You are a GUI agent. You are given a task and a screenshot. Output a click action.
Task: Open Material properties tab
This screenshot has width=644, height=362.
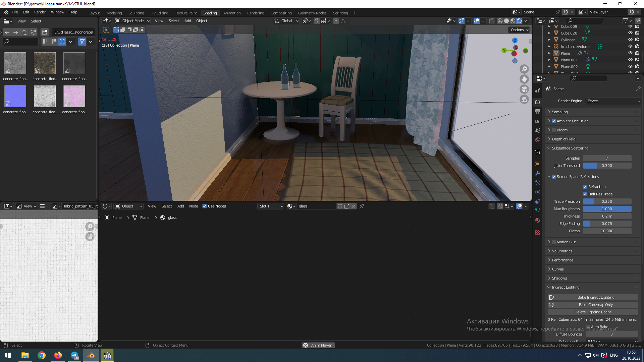pyautogui.click(x=538, y=220)
